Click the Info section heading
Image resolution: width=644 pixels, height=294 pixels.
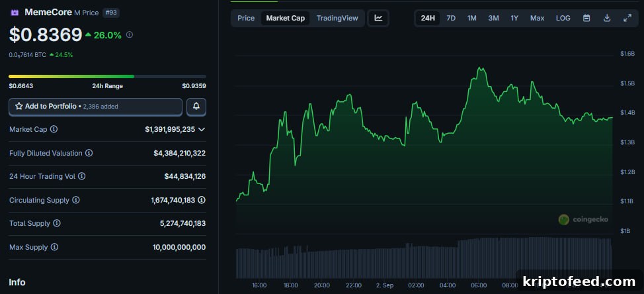point(17,282)
